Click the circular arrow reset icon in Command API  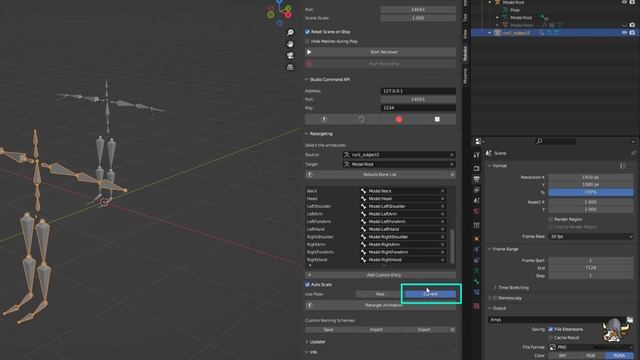pyautogui.click(x=361, y=119)
